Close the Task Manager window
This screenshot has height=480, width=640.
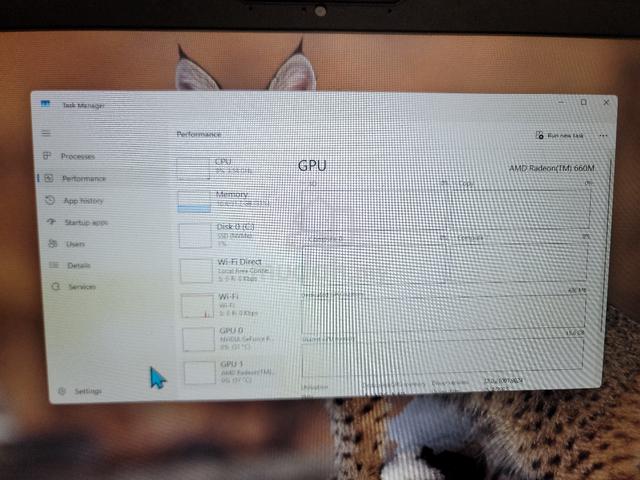pyautogui.click(x=606, y=102)
